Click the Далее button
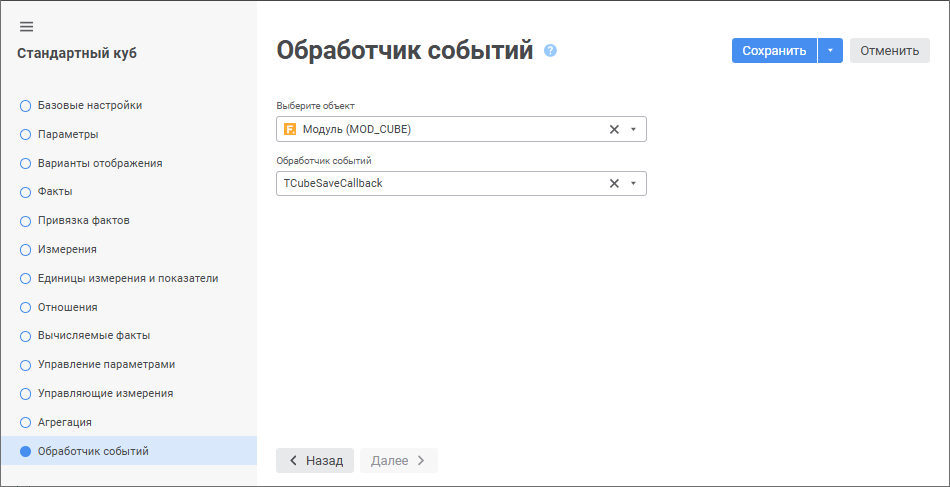 point(399,461)
